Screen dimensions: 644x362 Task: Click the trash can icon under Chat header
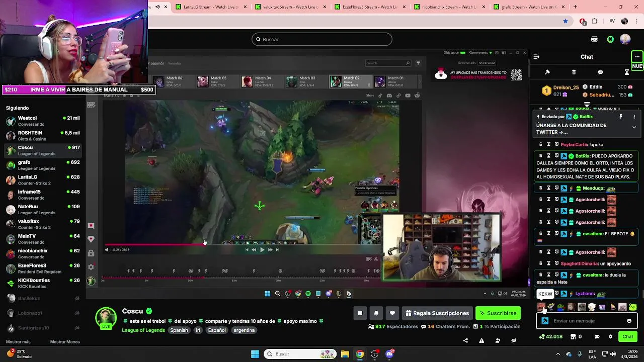point(574,72)
